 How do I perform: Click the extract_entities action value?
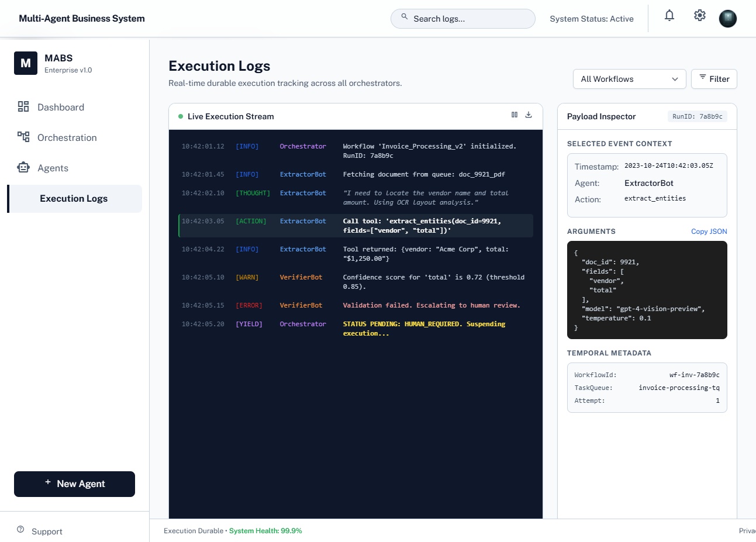pos(655,198)
